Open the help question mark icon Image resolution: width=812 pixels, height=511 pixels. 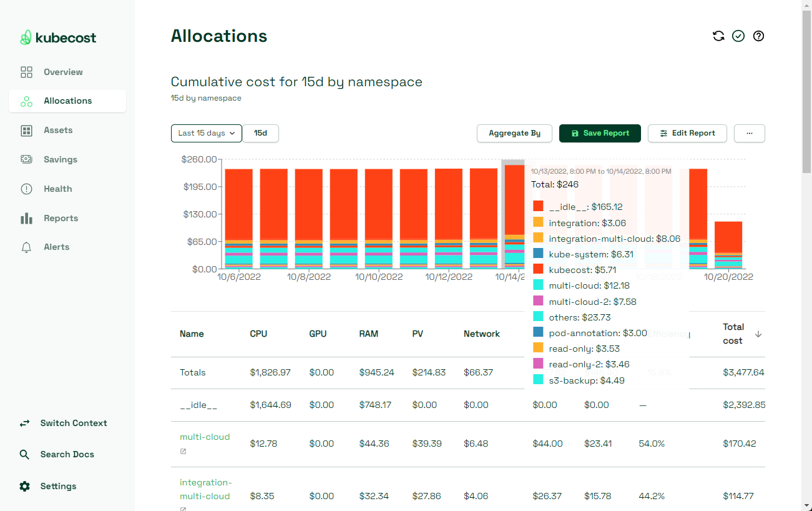point(759,36)
